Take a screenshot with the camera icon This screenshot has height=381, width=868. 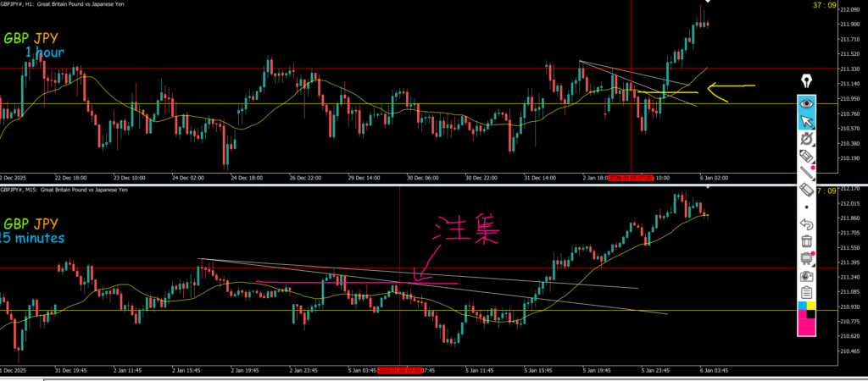(x=807, y=276)
